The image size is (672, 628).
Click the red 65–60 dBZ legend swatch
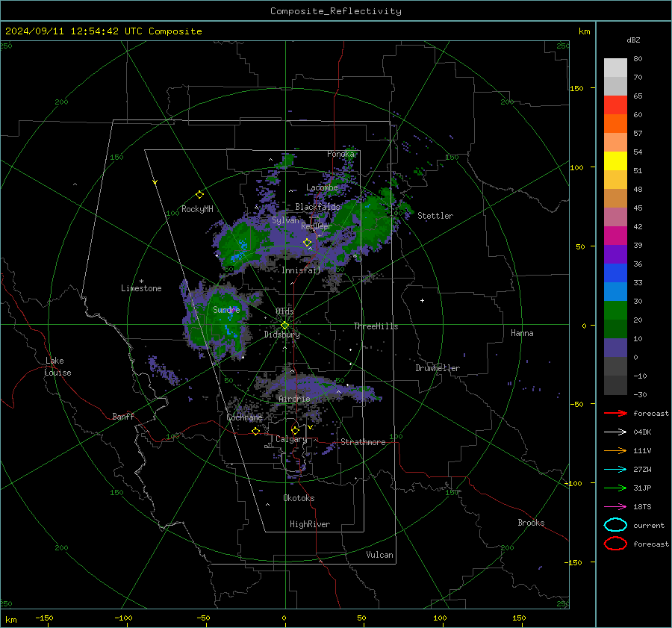click(615, 105)
